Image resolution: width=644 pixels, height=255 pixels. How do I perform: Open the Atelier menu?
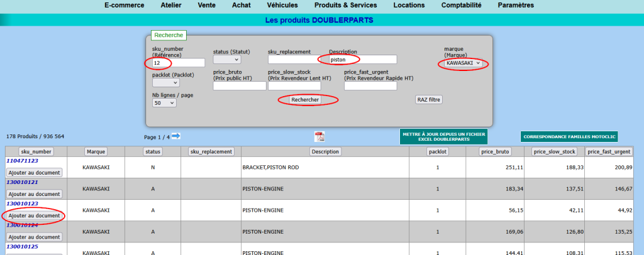171,5
